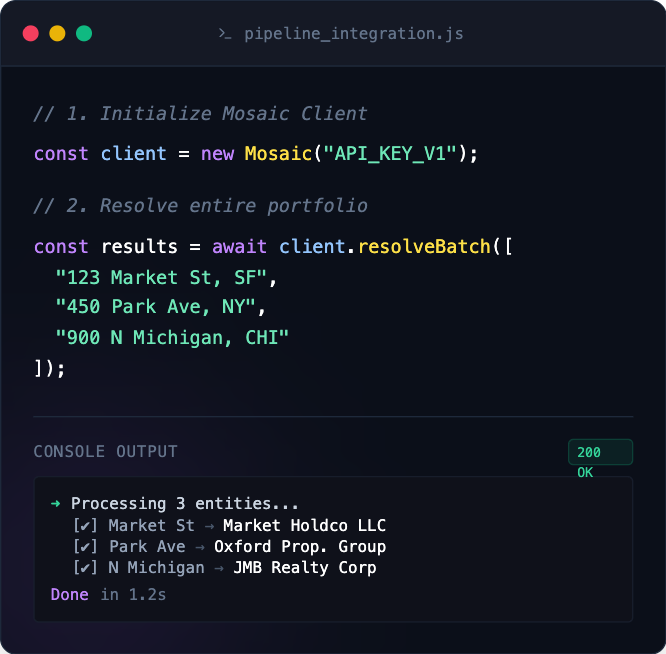Click the checkmark beside Park Ave
666x654 pixels.
pos(85,547)
